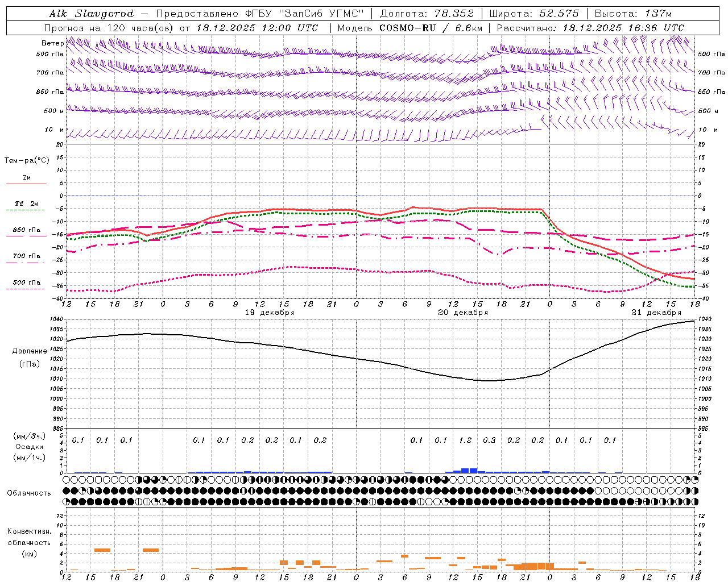Click the 'Td 2м' dew point legend entry

(27, 203)
